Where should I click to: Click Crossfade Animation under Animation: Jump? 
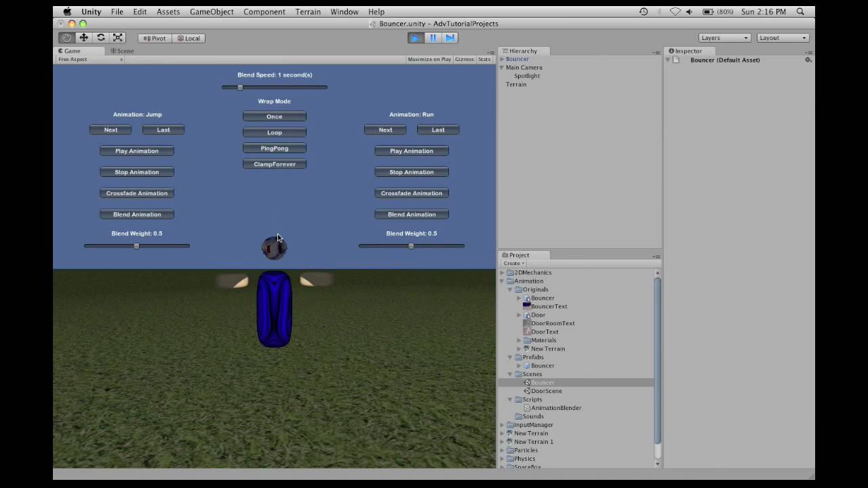(137, 193)
